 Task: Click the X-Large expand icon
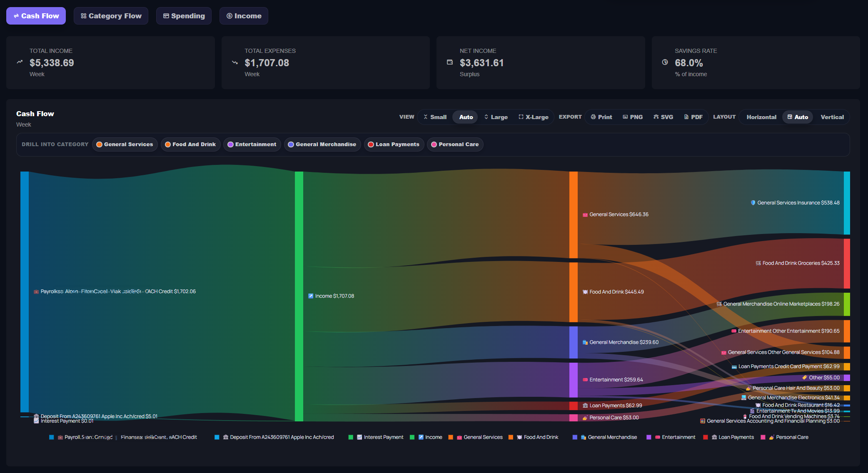coord(521,117)
